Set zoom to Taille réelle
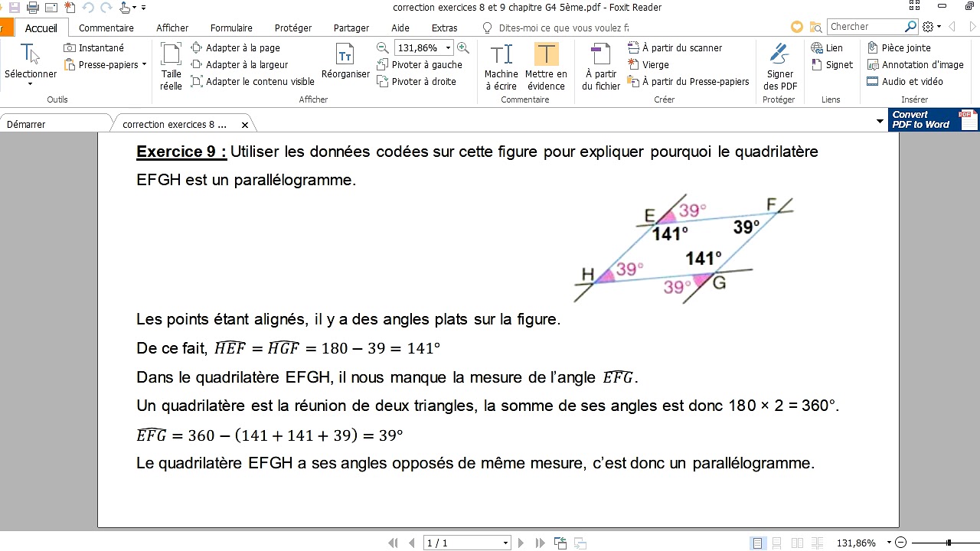The height and width of the screenshot is (551, 980). pos(171,66)
